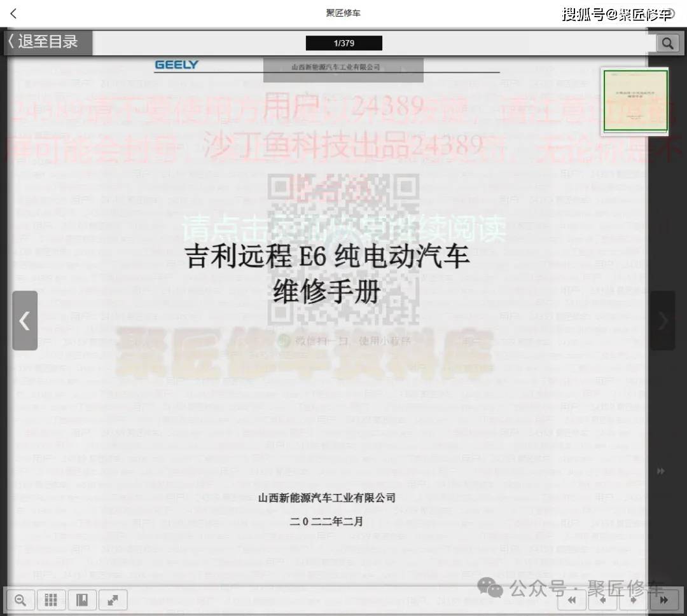Image resolution: width=687 pixels, height=616 pixels.
Task: Step forward one page with the bottom right arrow
Action: tap(633, 600)
